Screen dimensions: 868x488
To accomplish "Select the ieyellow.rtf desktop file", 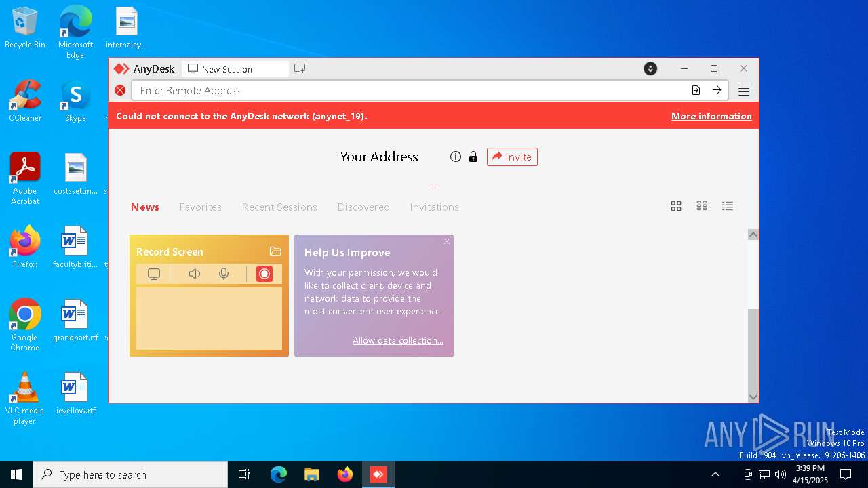I will click(75, 394).
